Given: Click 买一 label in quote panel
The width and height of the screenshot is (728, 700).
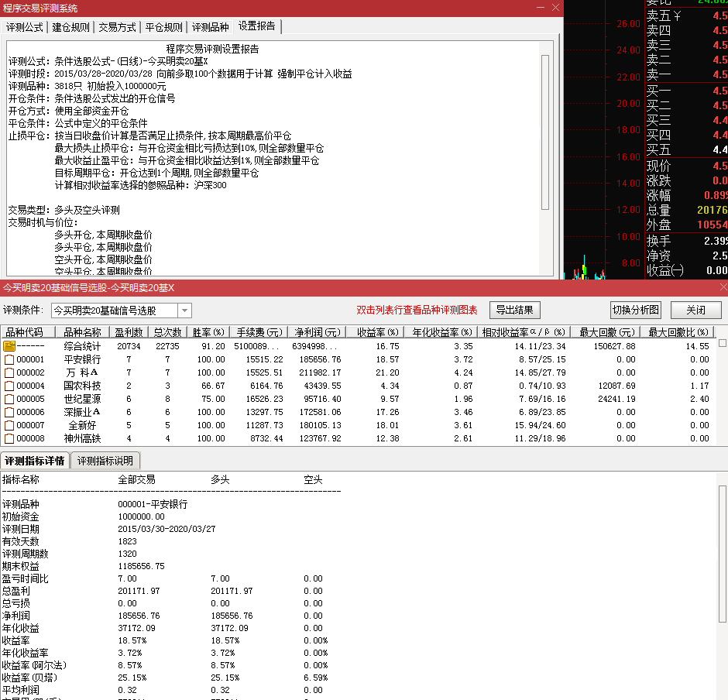Looking at the screenshot, I should (x=658, y=91).
